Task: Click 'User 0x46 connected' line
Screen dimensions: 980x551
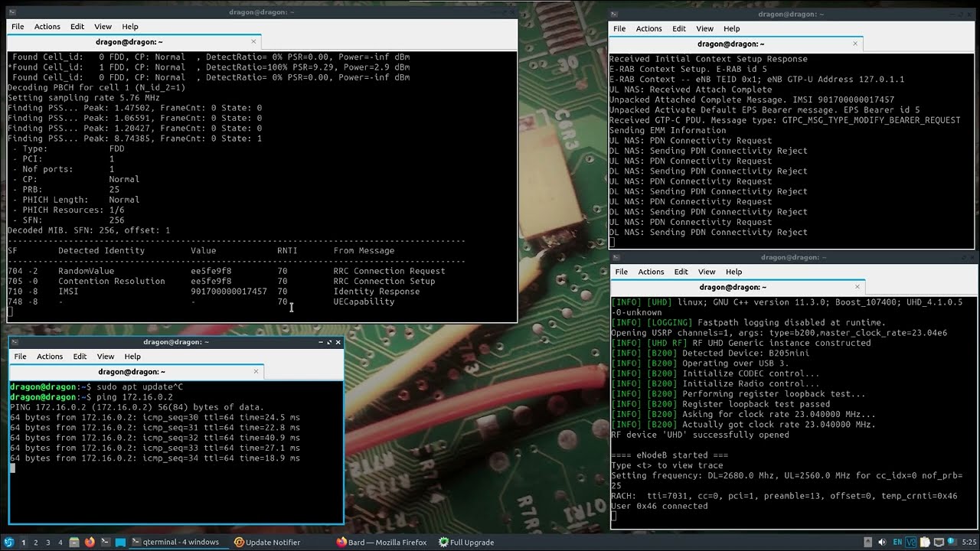Action: (659, 506)
